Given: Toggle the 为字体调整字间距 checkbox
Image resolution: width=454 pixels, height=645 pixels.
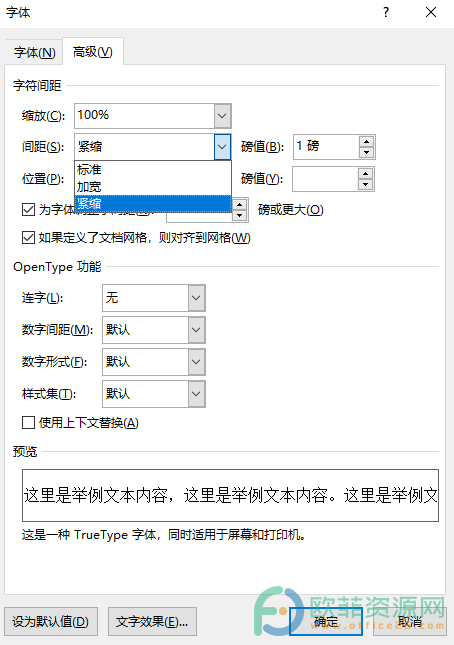Looking at the screenshot, I should (x=28, y=209).
